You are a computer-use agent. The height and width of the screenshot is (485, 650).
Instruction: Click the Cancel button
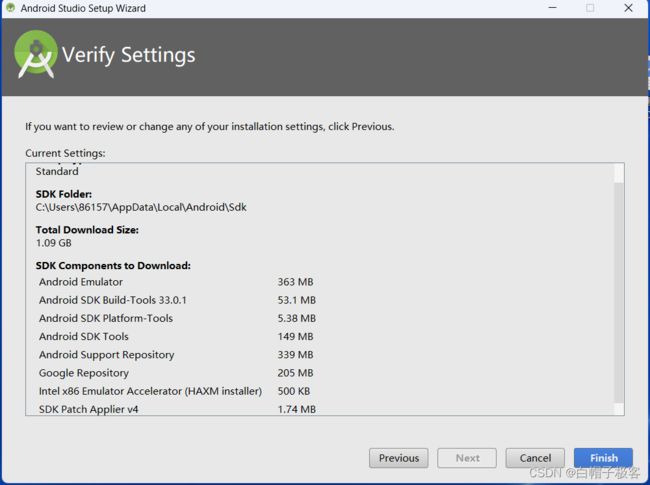[x=535, y=458]
